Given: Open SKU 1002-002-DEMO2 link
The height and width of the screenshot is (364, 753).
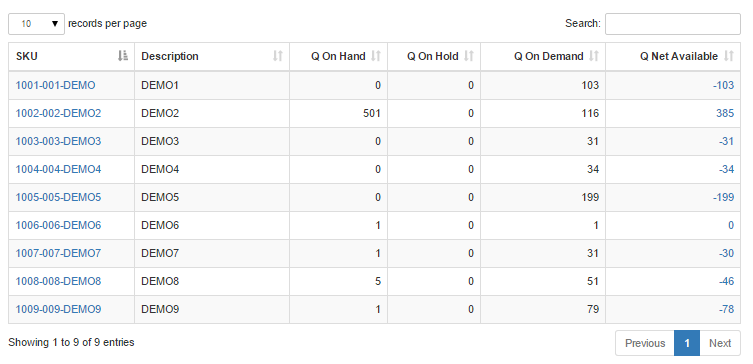Looking at the screenshot, I should [59, 113].
